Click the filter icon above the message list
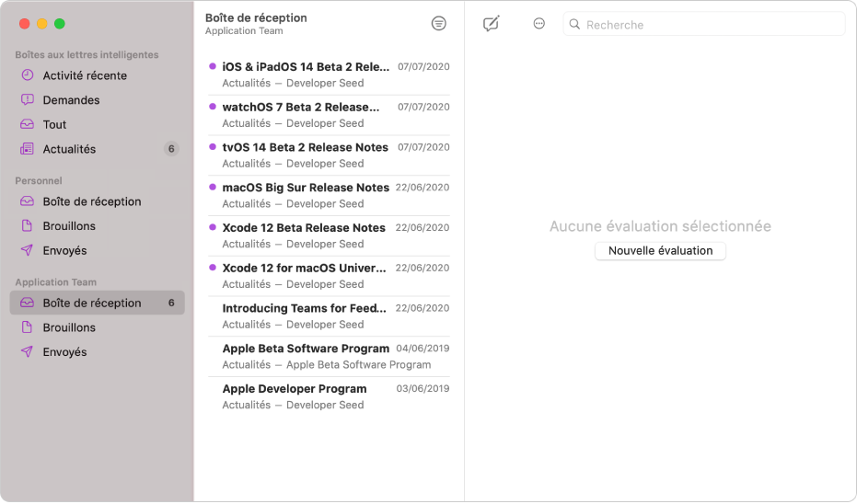The image size is (857, 504). coord(438,24)
